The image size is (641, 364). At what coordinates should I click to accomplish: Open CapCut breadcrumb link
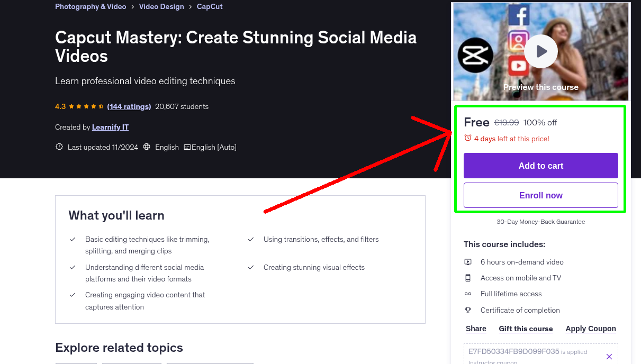[x=210, y=6]
